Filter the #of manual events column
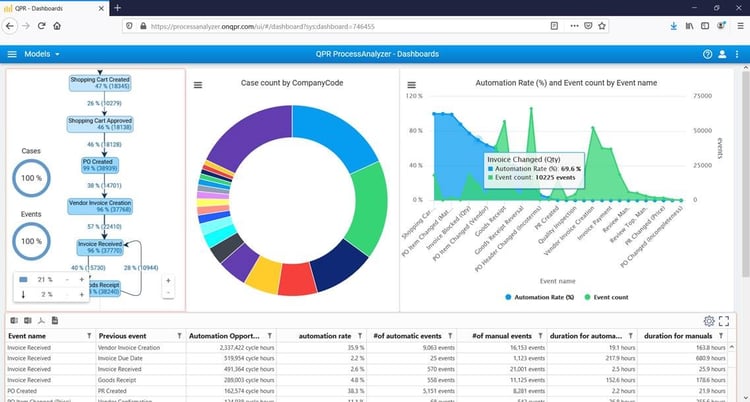The image size is (750, 402). 540,336
